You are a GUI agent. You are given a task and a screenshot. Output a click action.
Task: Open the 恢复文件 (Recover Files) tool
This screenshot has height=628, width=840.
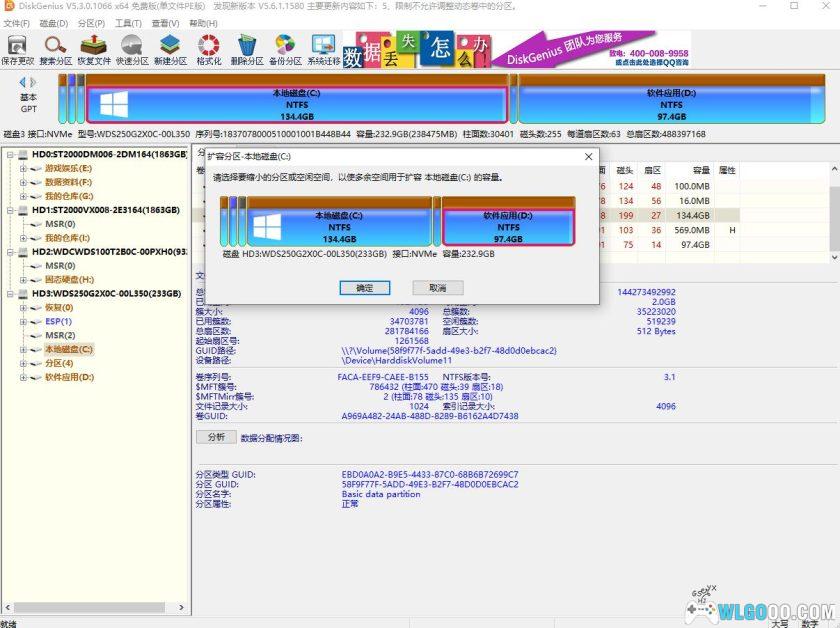92,47
